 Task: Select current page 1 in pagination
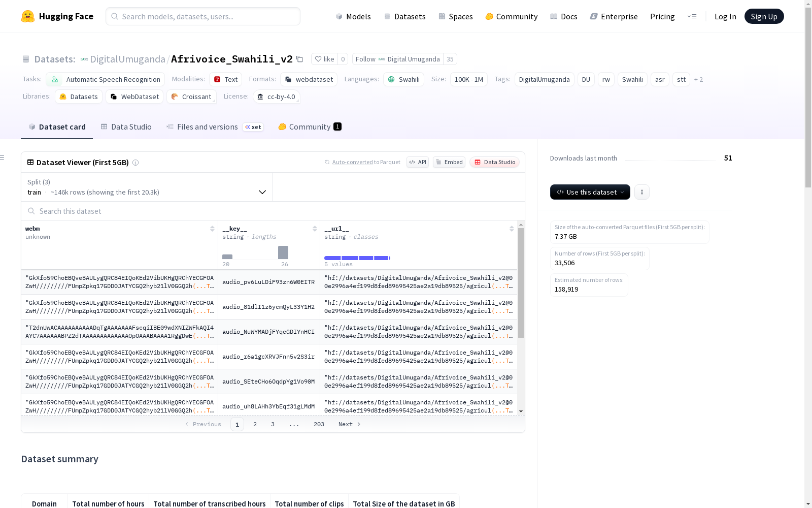(x=237, y=424)
